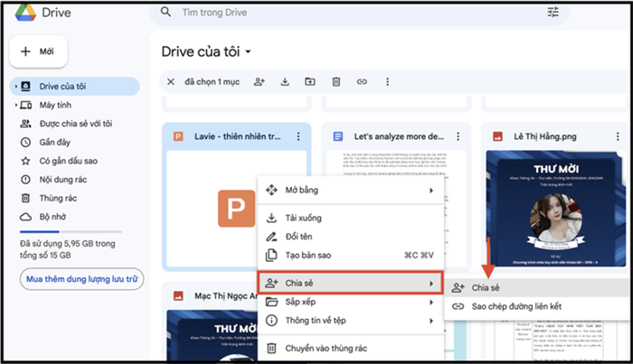Click the storage usage progress bar
Image resolution: width=633 pixels, height=364 pixels.
71,232
